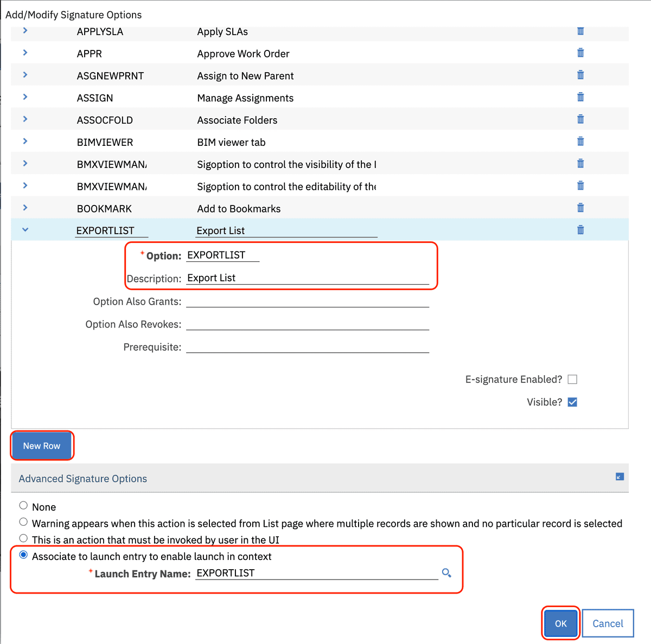Confirm changes with the OK button
The height and width of the screenshot is (644, 651).
pos(560,623)
